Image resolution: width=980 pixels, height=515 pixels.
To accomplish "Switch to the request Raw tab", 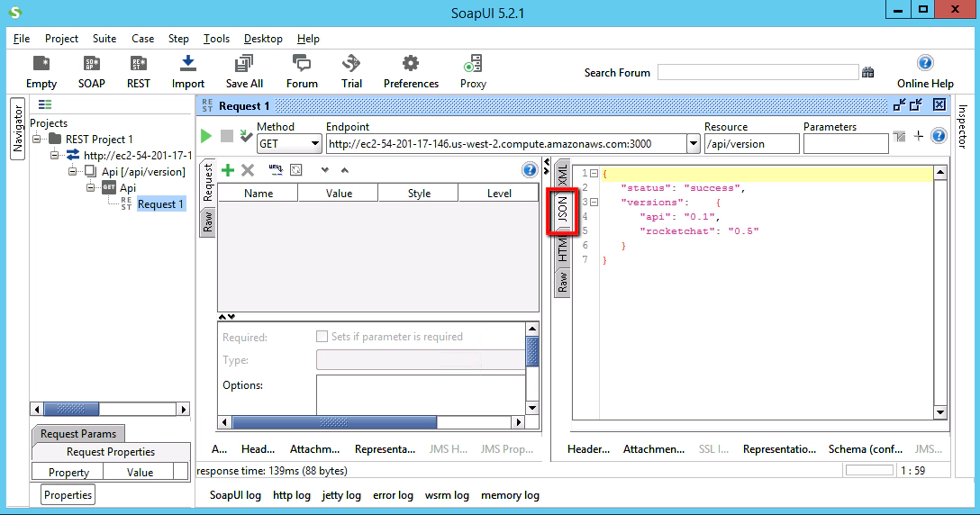I will tap(207, 221).
